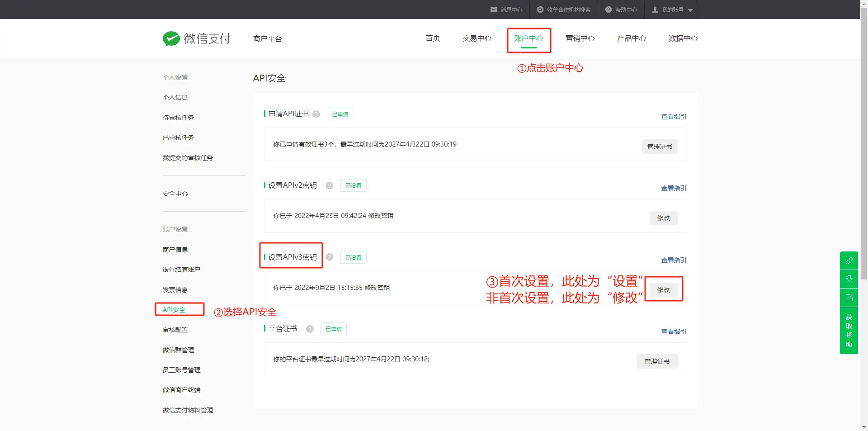868x431 pixels.
Task: Click 管理证书 button for API certificate
Action: coord(660,147)
